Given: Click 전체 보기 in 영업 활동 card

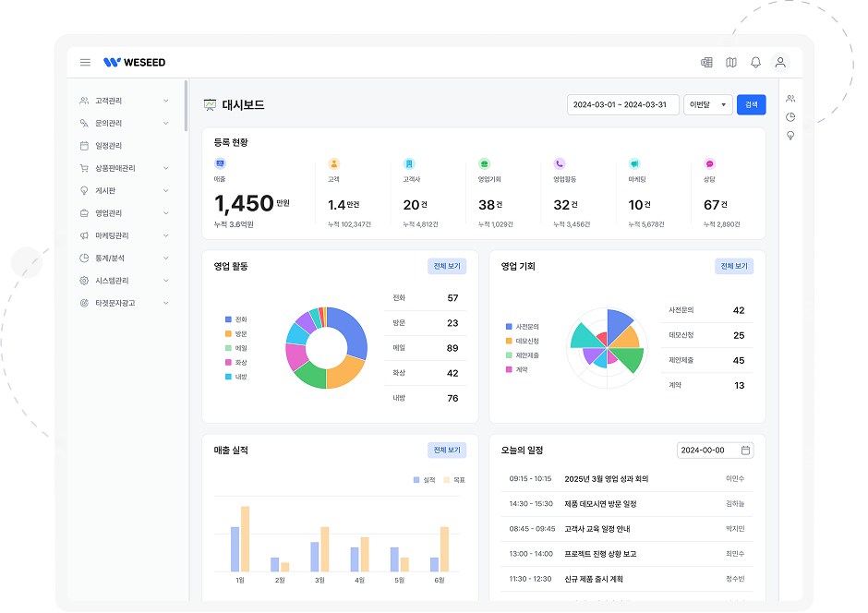Looking at the screenshot, I should pyautogui.click(x=447, y=267).
